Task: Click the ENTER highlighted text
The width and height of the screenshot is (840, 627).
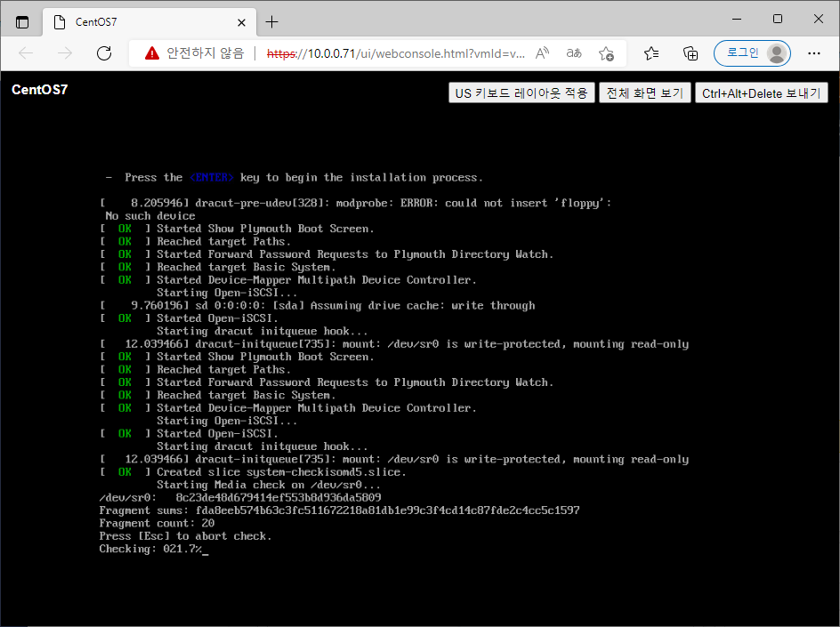Action: coord(212,177)
